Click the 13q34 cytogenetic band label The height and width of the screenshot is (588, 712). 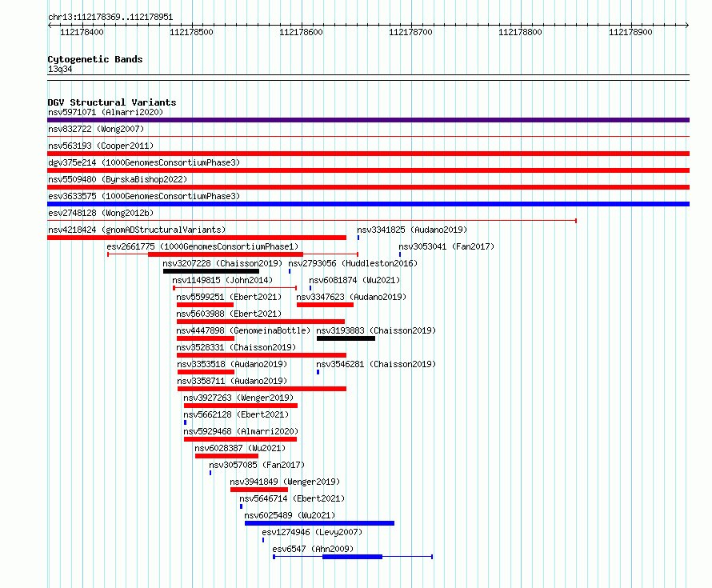[60, 69]
